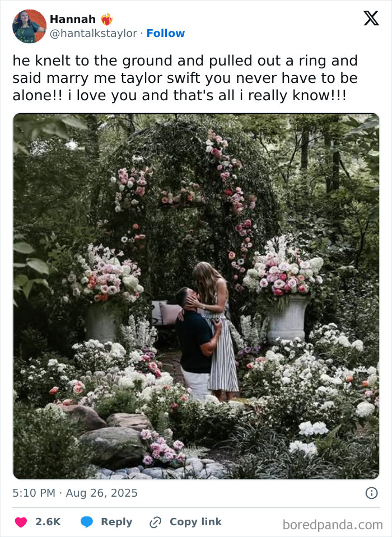Like the tweet with heart icon
The height and width of the screenshot is (537, 392).
click(21, 522)
